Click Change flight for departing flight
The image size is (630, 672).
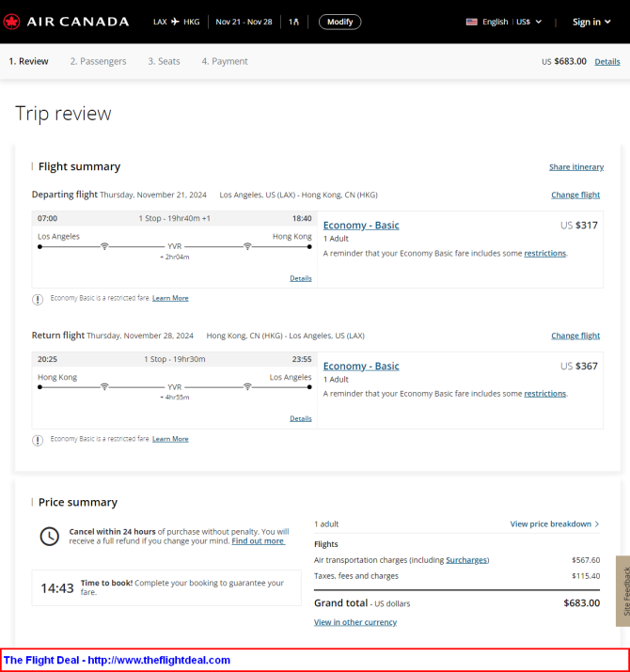click(575, 195)
